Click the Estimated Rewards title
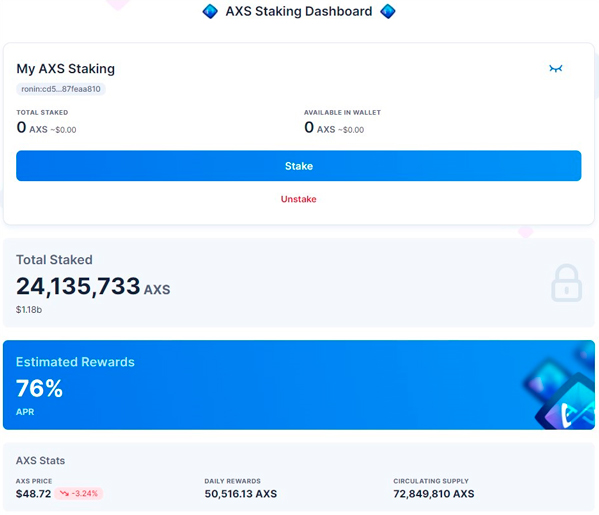The width and height of the screenshot is (599, 515). pos(75,362)
